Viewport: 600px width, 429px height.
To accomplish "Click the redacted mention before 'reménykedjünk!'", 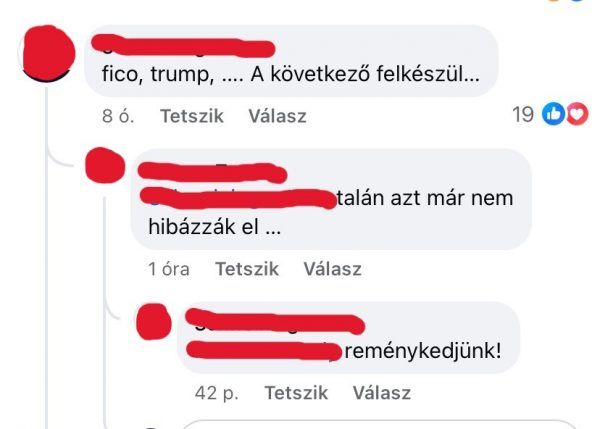I will [x=263, y=351].
